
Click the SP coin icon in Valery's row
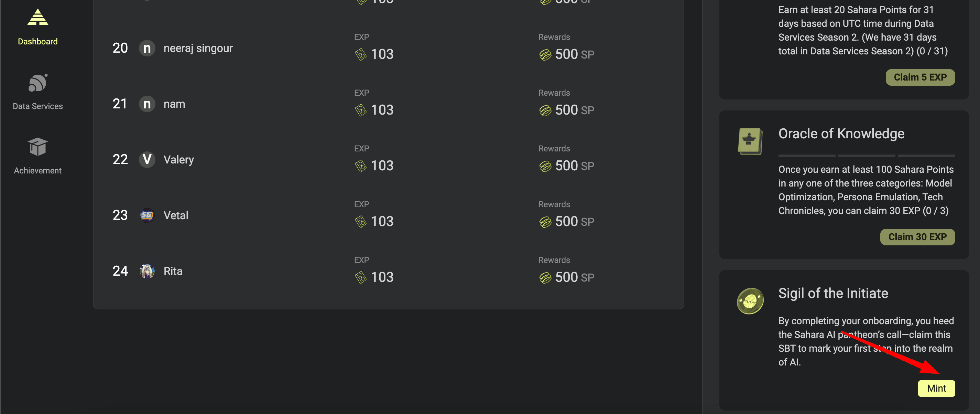pos(545,167)
